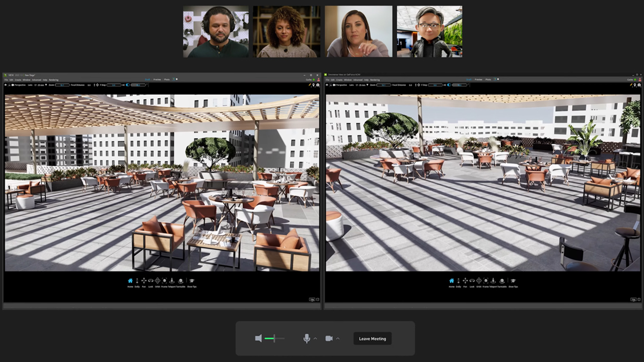Click the Leave Meeting button
Viewport: 644px width, 362px height.
pyautogui.click(x=372, y=338)
